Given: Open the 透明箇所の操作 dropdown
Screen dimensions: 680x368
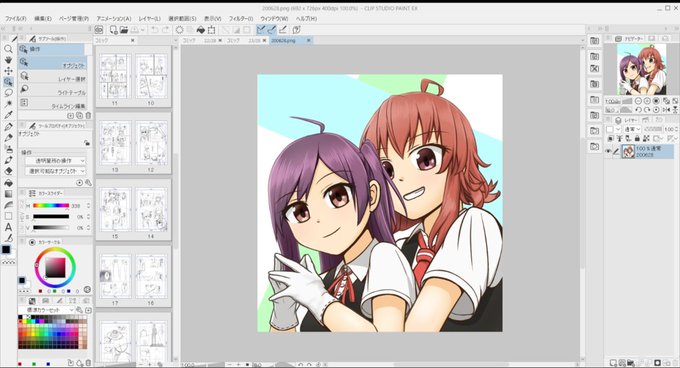Looking at the screenshot, I should [x=55, y=161].
